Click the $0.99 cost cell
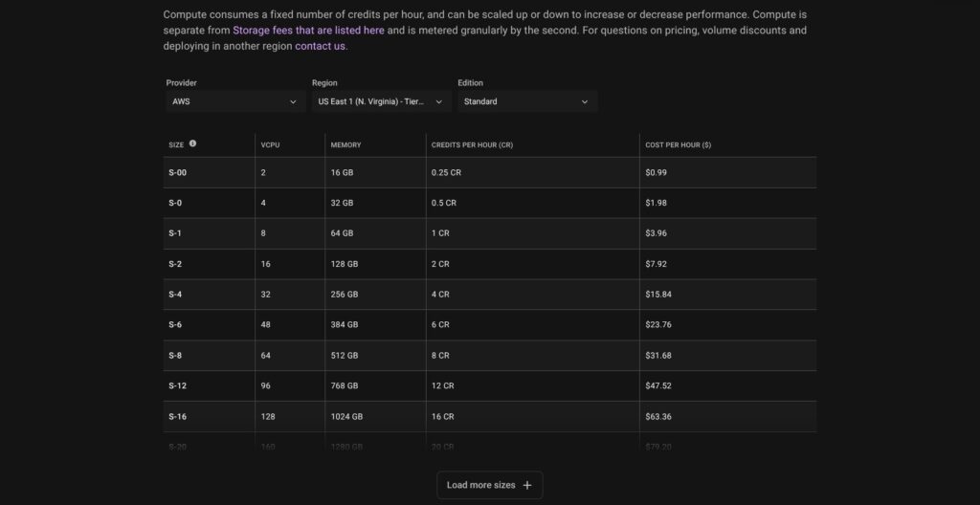The width and height of the screenshot is (980, 505). click(x=727, y=172)
